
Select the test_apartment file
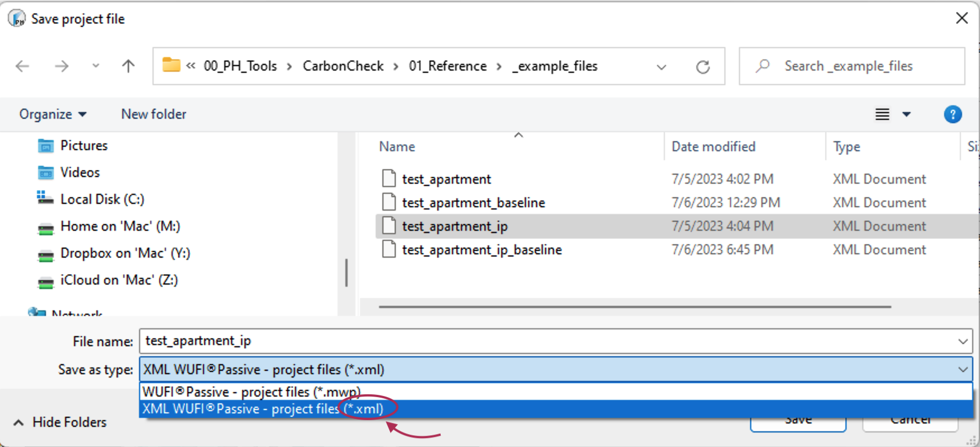[x=446, y=179]
